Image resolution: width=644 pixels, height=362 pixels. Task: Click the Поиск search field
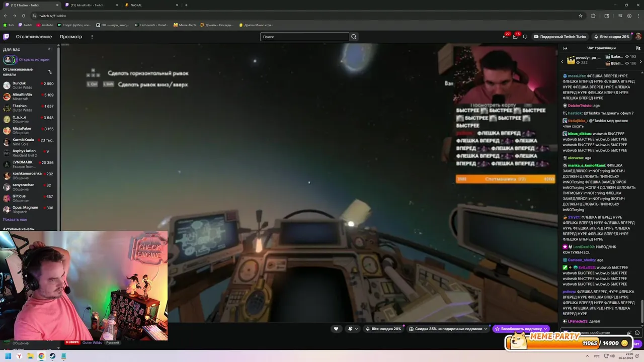[x=304, y=37]
